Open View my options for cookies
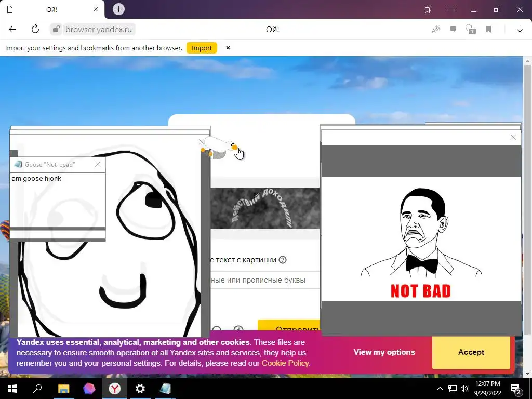The width and height of the screenshot is (532, 399). [x=384, y=352]
